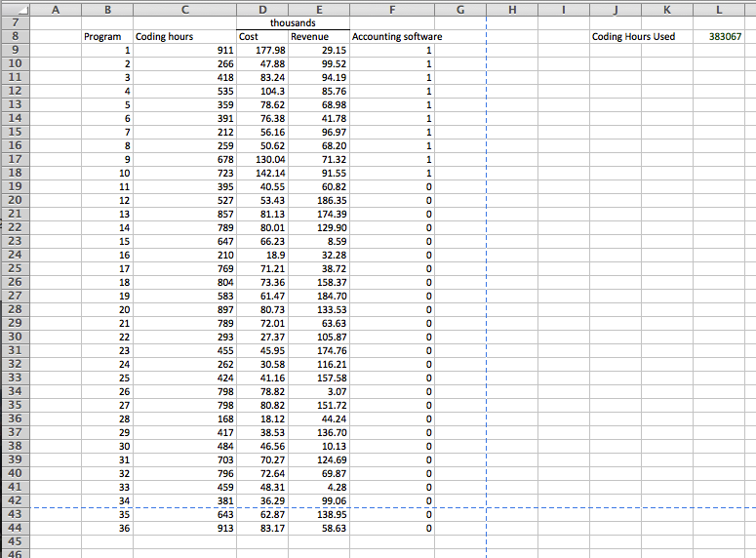Image resolution: width=756 pixels, height=558 pixels.
Task: Select revenue value 8.59
Action: coord(319,242)
